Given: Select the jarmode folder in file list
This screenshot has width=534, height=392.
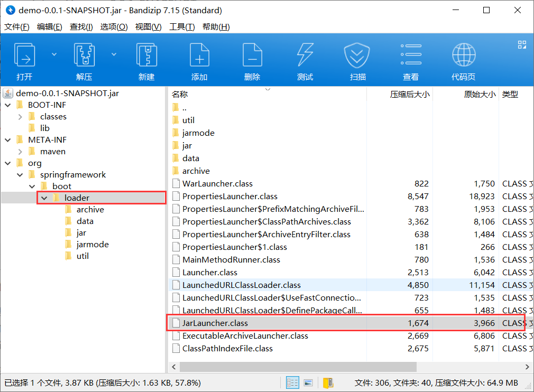Looking at the screenshot, I should point(198,133).
